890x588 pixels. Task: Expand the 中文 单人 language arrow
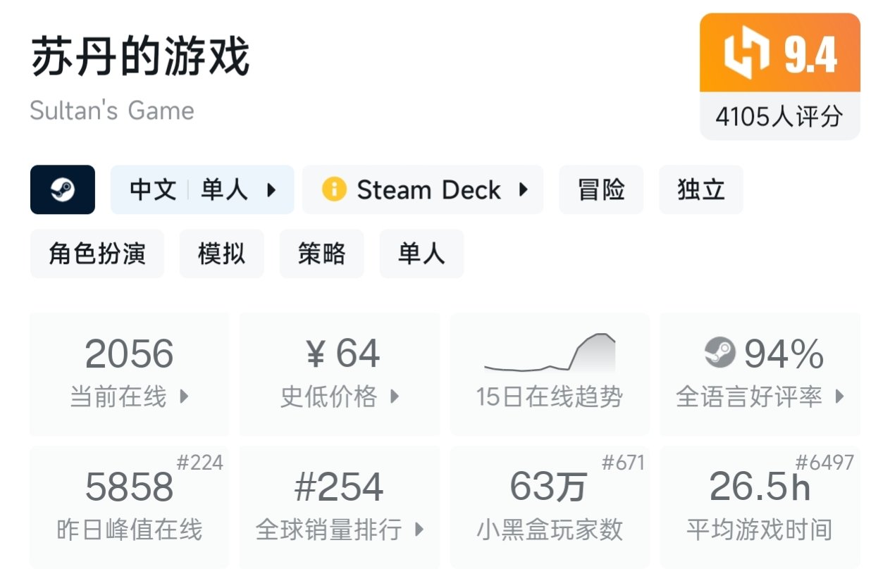271,189
